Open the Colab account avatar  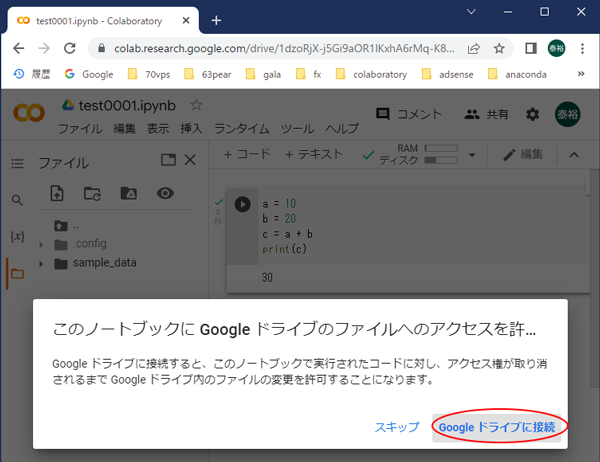tap(567, 114)
